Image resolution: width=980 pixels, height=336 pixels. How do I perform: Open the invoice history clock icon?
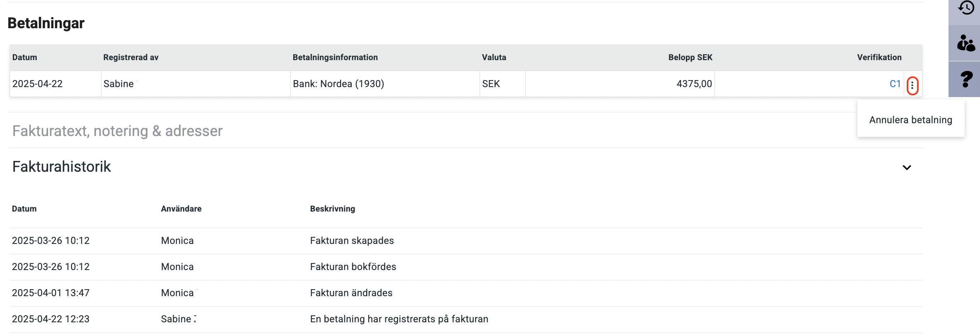pos(965,7)
